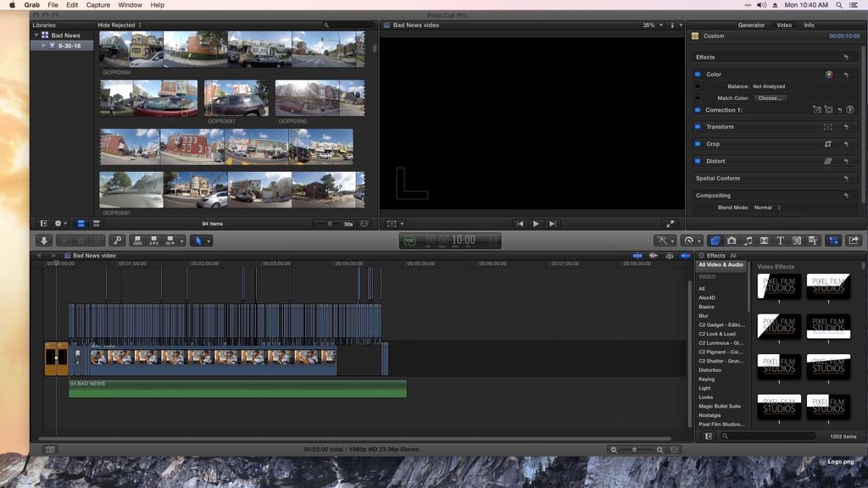Select the Keying effects category

point(706,379)
